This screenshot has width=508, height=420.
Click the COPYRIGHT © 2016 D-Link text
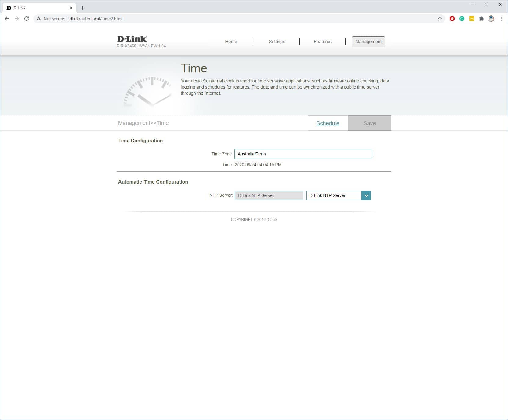254,220
